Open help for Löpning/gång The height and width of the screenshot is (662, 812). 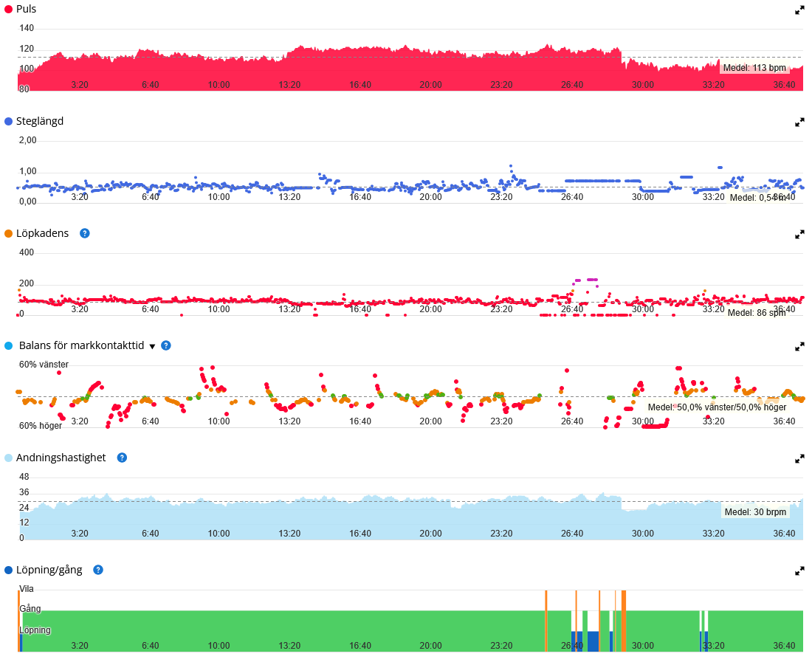[98, 570]
